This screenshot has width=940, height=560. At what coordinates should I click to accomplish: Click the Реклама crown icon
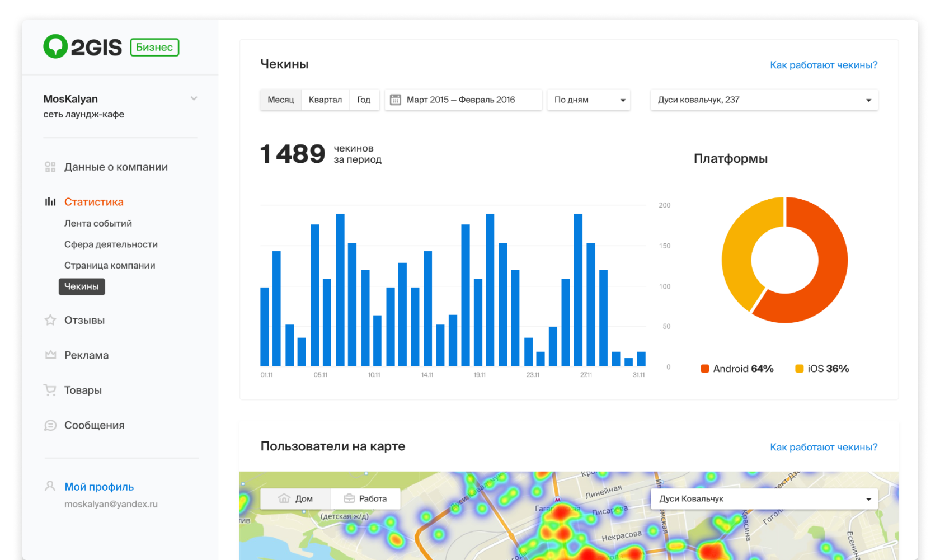point(50,355)
